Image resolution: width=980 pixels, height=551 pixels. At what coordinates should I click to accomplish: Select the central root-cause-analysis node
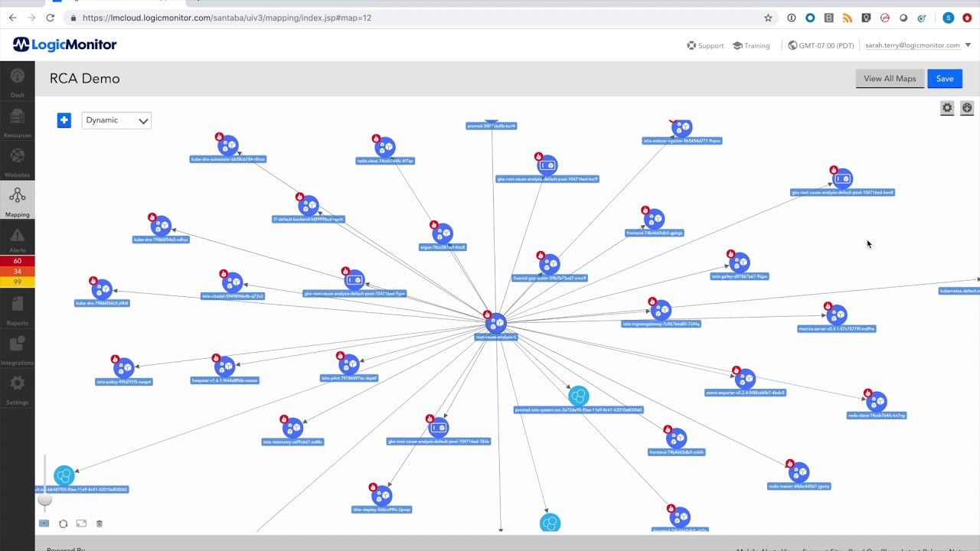pyautogui.click(x=496, y=323)
